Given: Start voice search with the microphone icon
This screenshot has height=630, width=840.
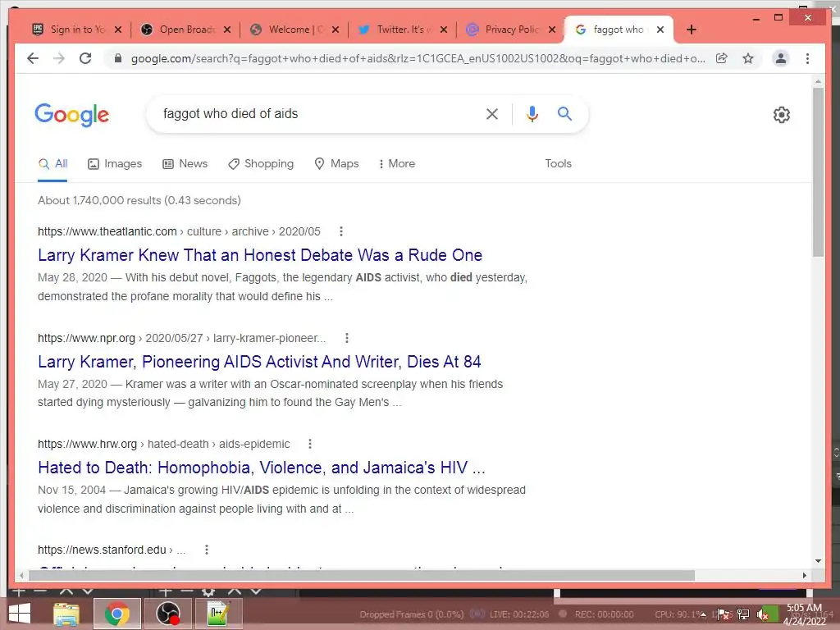Looking at the screenshot, I should (x=532, y=113).
